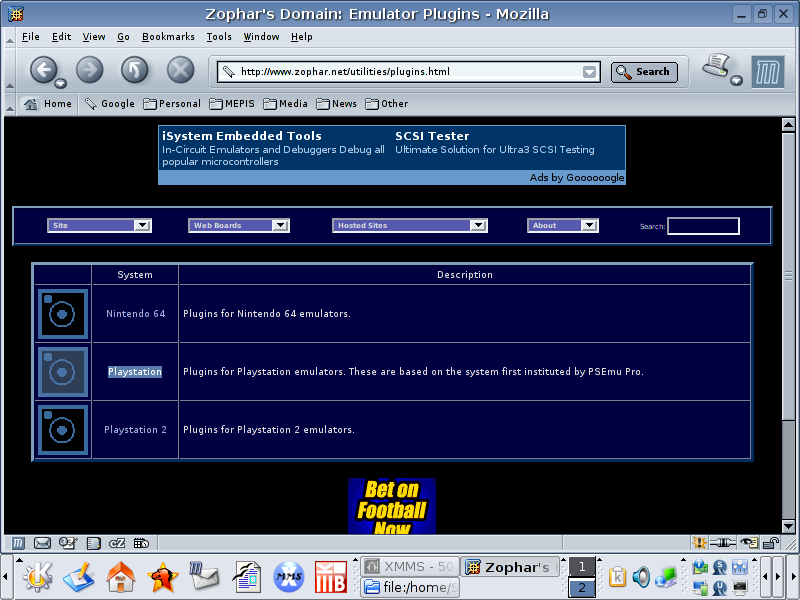Click the Print icon in the toolbar

(716, 68)
